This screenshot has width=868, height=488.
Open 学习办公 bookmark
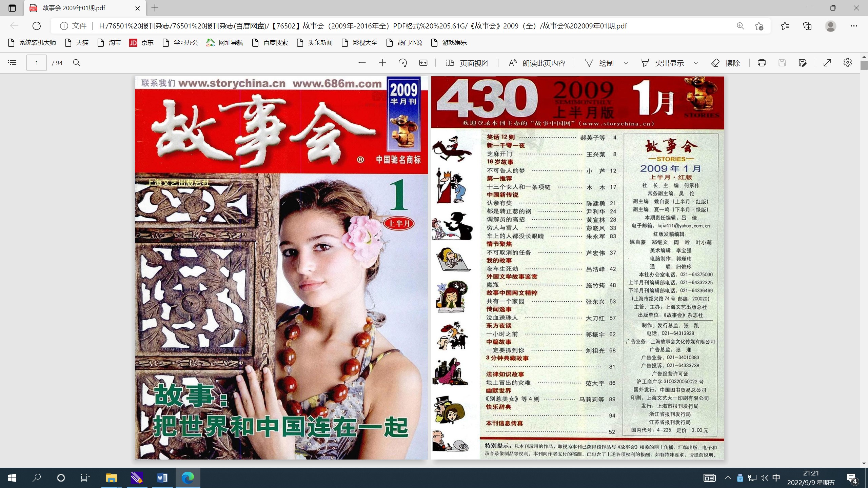click(180, 43)
